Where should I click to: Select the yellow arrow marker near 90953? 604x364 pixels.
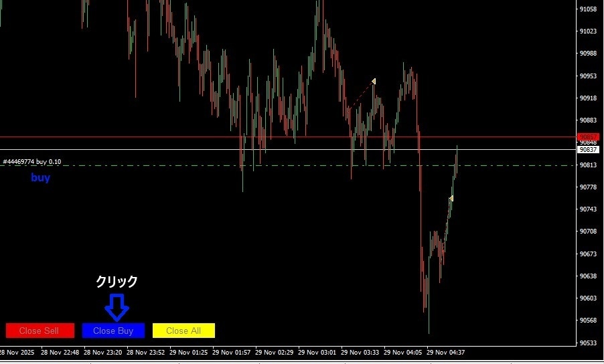[374, 81]
